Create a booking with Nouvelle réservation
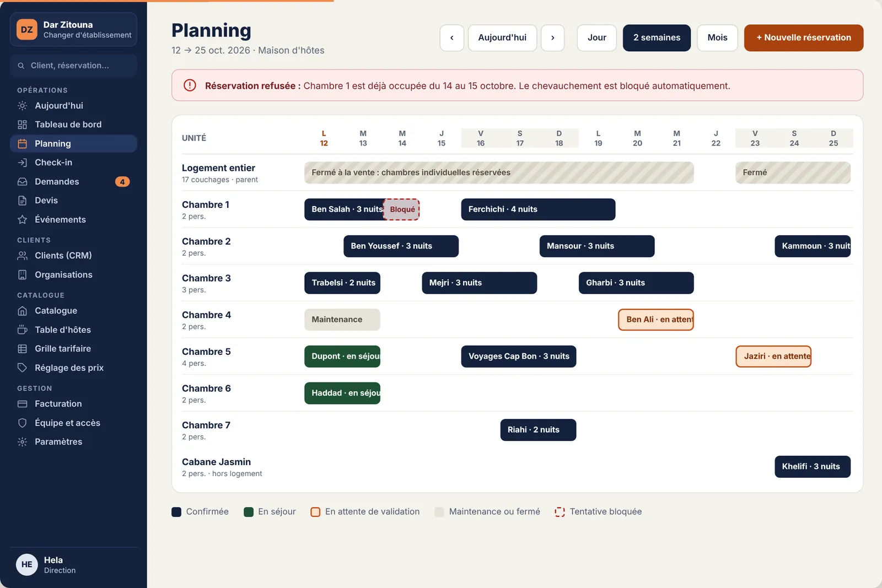This screenshot has width=882, height=588. click(x=804, y=38)
